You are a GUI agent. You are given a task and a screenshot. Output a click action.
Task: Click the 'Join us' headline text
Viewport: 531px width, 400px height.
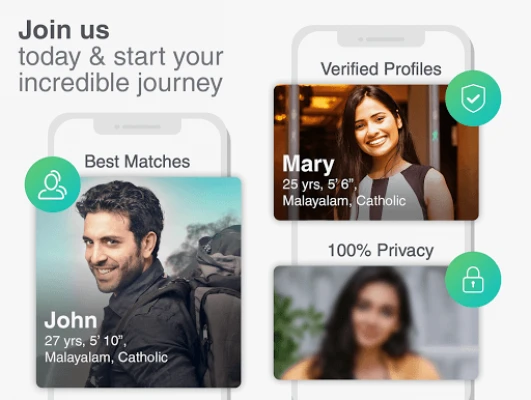64,30
